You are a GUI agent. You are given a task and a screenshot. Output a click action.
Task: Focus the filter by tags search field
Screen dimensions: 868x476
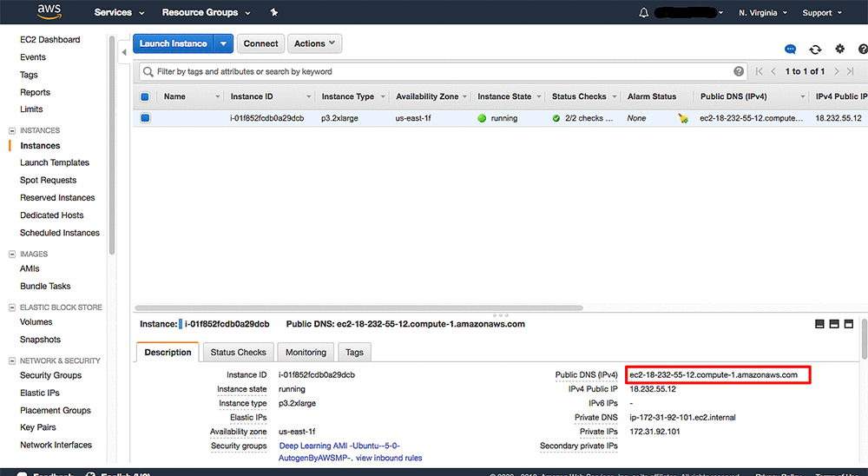(443, 71)
